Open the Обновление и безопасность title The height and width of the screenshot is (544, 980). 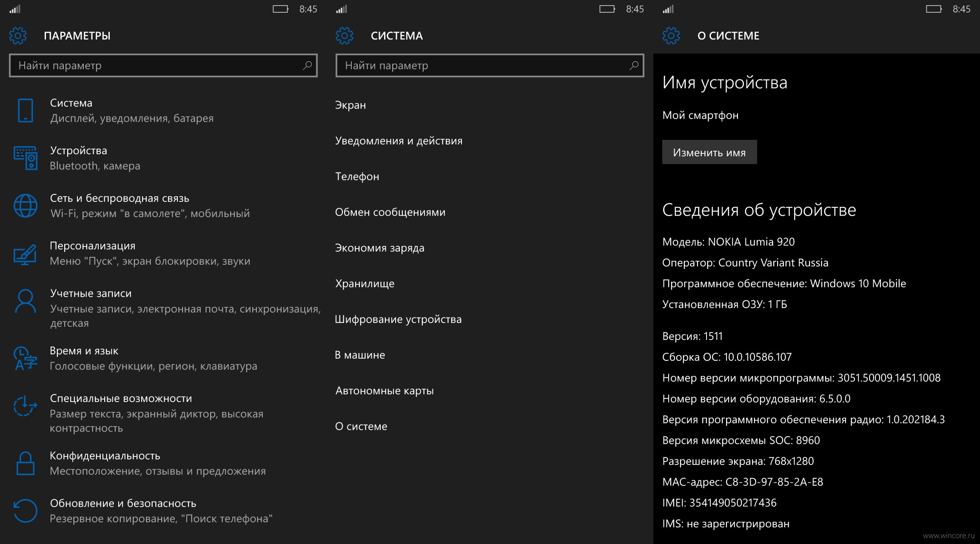coord(123,503)
